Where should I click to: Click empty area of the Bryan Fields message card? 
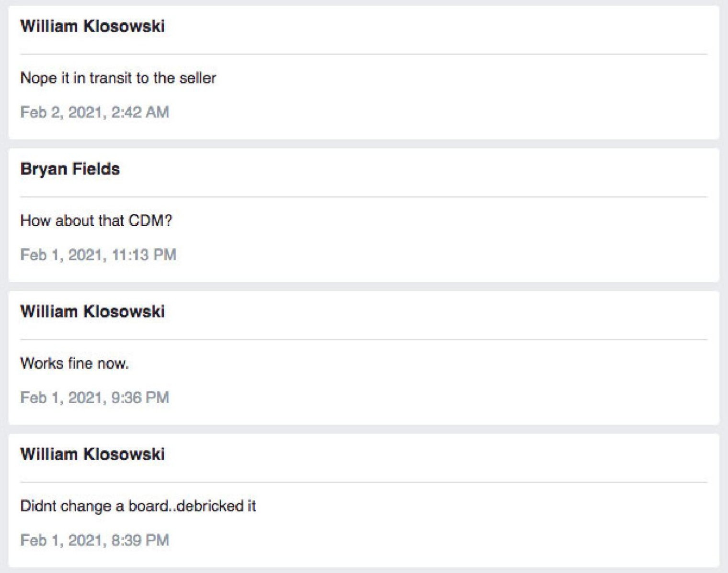[x=455, y=239]
